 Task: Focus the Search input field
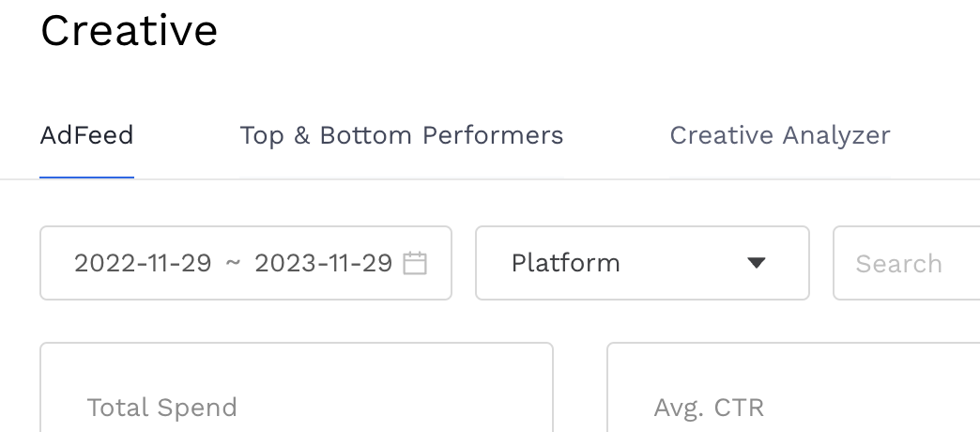click(x=906, y=263)
